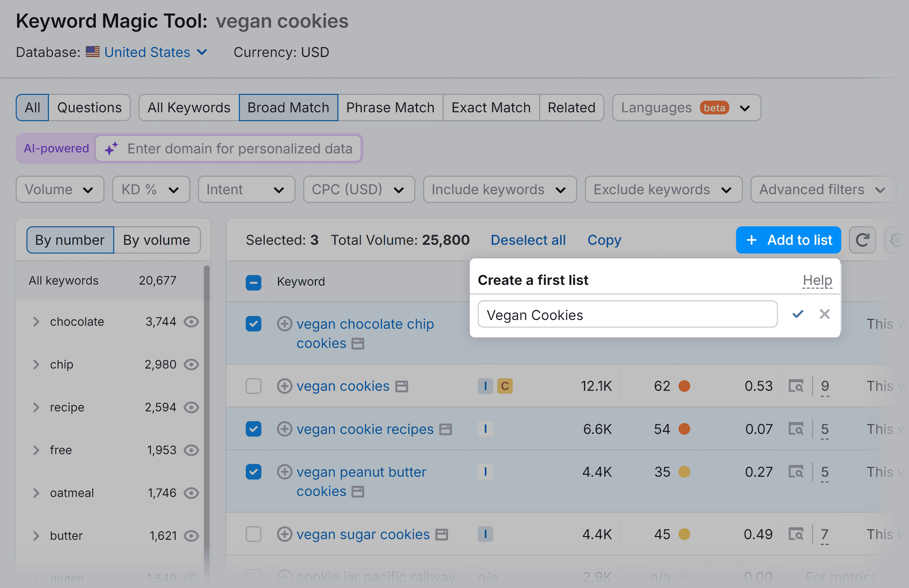Switch to the Phrase Match tab
The width and height of the screenshot is (909, 588).
(390, 107)
